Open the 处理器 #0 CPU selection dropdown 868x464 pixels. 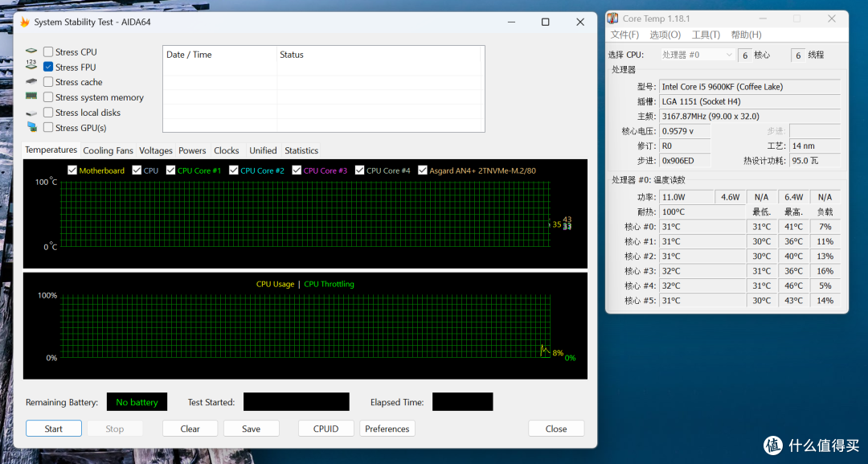698,55
